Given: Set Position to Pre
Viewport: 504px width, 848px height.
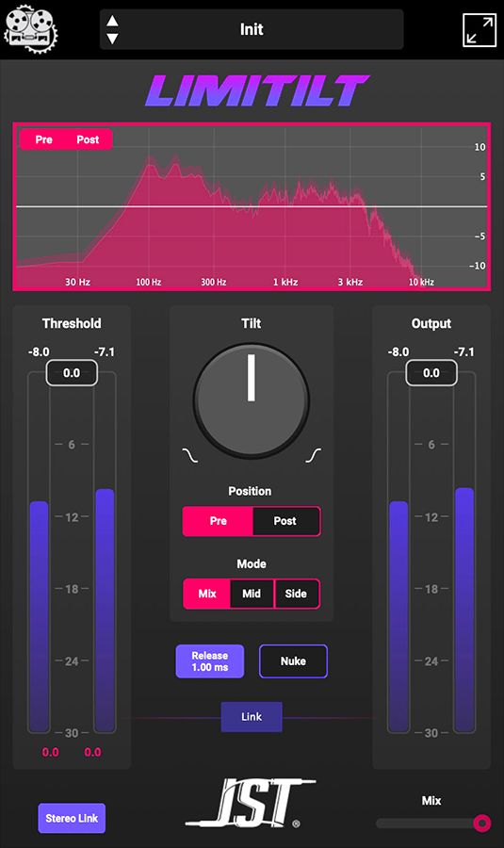Looking at the screenshot, I should (x=218, y=521).
